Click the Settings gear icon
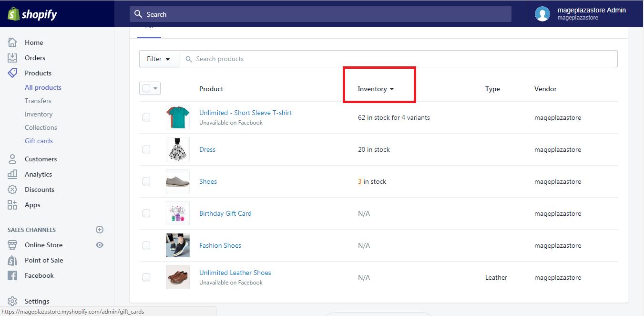Image resolution: width=644 pixels, height=316 pixels. coord(12,301)
